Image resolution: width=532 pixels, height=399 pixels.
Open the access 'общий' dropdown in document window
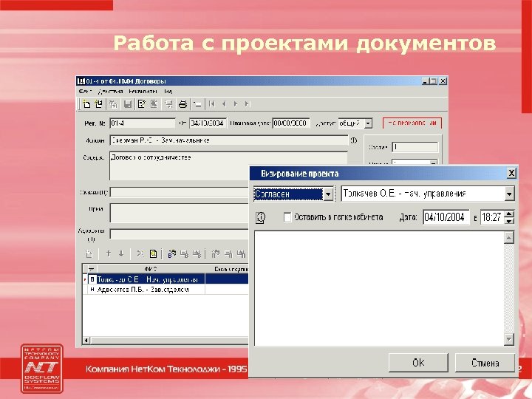click(368, 123)
